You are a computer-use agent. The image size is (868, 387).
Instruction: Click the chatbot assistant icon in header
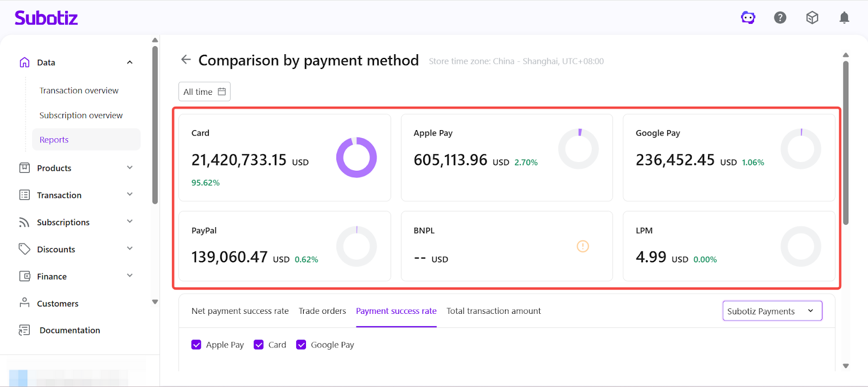click(748, 18)
